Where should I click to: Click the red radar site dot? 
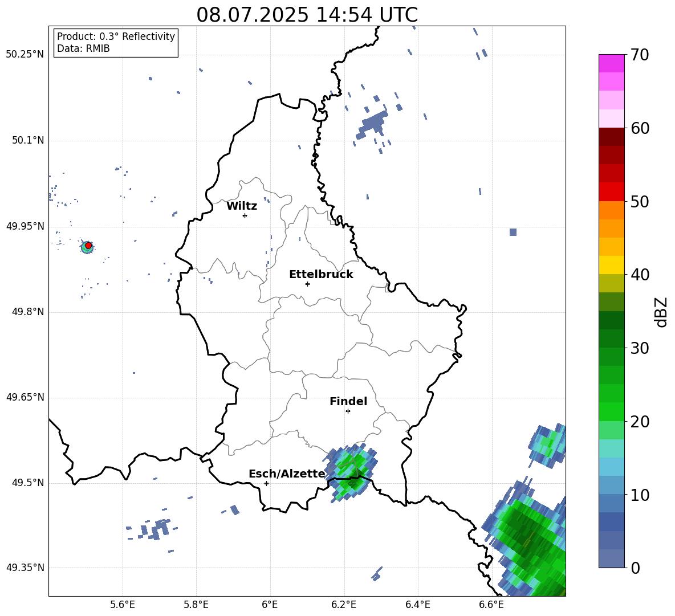coord(88,246)
